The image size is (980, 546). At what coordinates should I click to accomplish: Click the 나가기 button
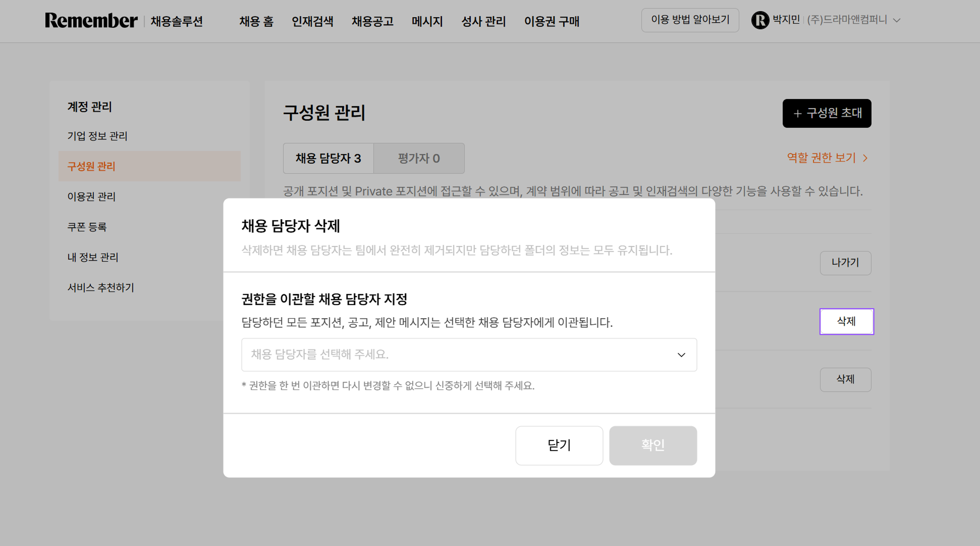[x=846, y=263]
